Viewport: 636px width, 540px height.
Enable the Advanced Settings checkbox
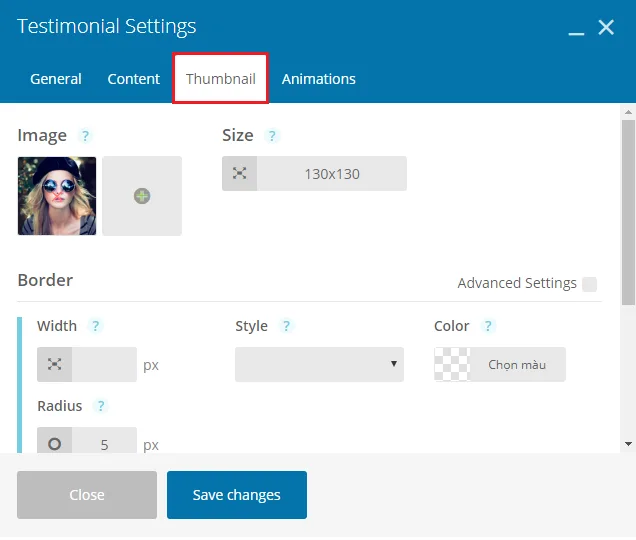coord(589,284)
